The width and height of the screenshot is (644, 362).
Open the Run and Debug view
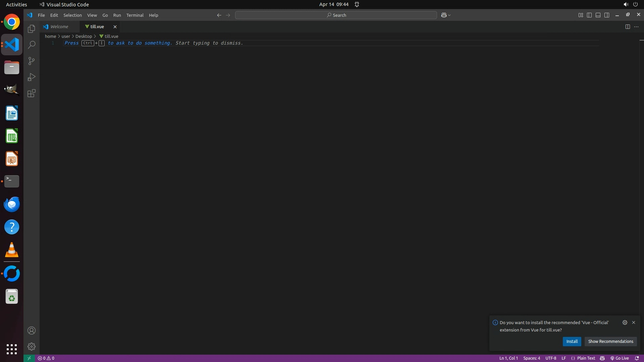[31, 77]
